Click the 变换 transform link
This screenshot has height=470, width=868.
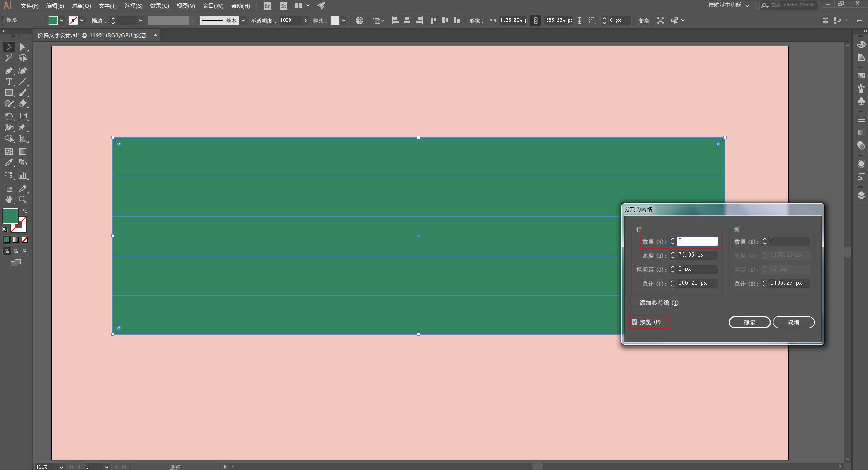pyautogui.click(x=643, y=21)
